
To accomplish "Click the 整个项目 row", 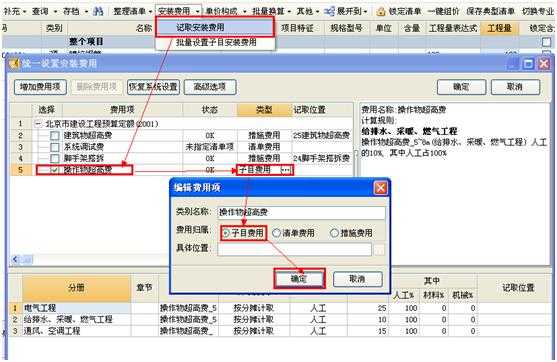I will tap(277, 42).
